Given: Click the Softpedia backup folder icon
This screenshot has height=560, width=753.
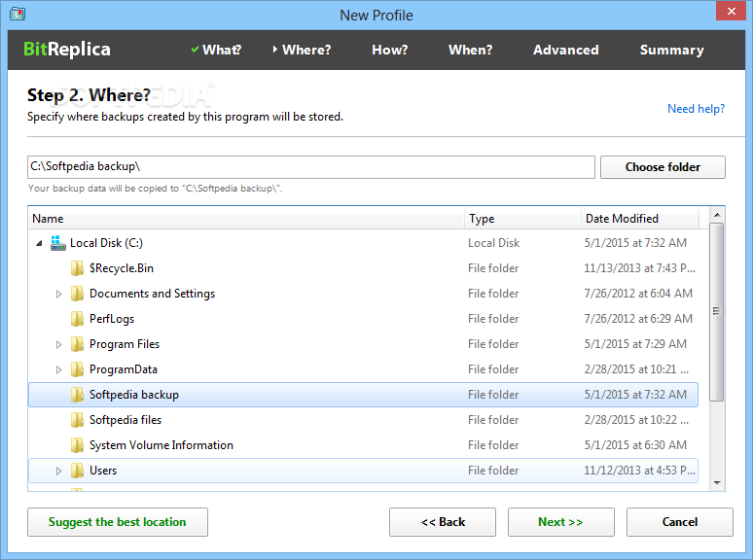Looking at the screenshot, I should coord(77,395).
